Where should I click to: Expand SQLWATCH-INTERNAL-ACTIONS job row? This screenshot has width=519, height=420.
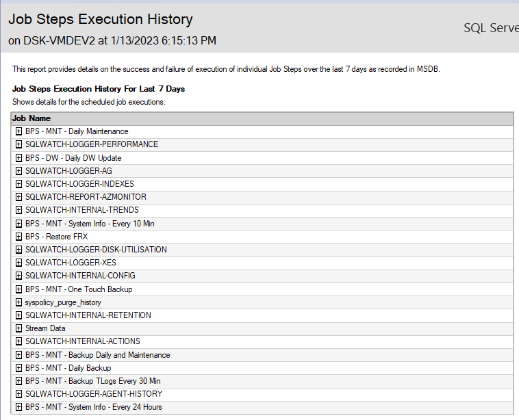point(19,341)
